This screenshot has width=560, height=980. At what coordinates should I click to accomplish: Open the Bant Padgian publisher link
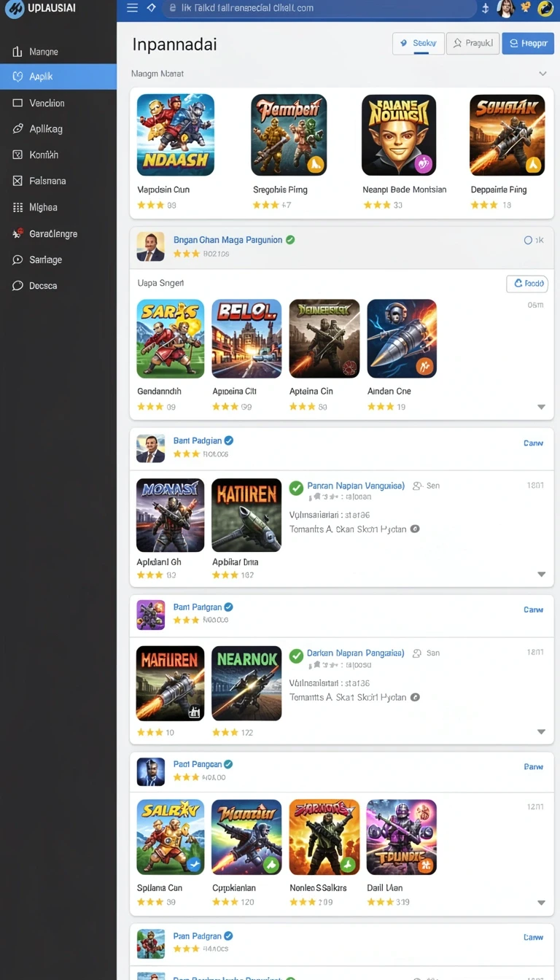(198, 441)
